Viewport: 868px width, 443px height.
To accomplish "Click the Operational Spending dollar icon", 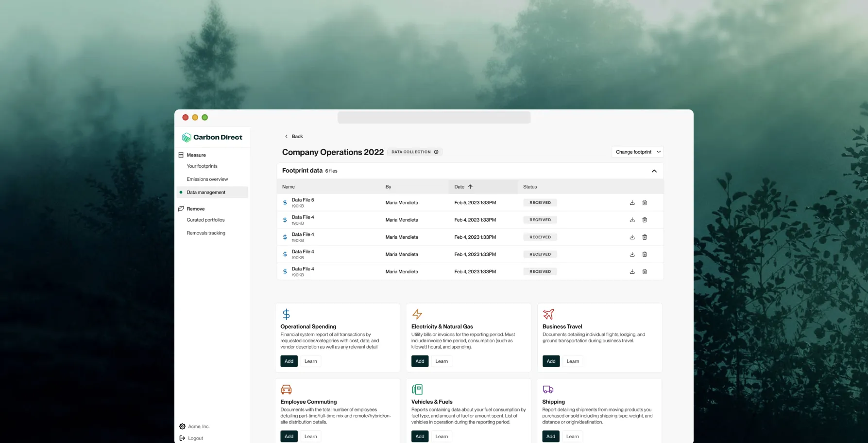I will point(286,314).
